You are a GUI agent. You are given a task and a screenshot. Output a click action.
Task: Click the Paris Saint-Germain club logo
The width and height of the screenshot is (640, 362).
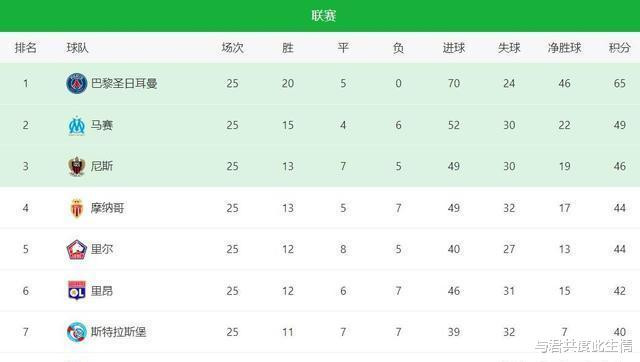click(77, 83)
